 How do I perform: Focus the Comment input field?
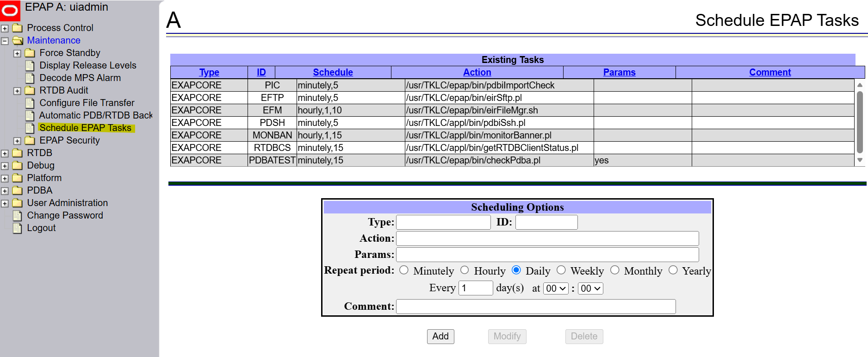tap(536, 307)
